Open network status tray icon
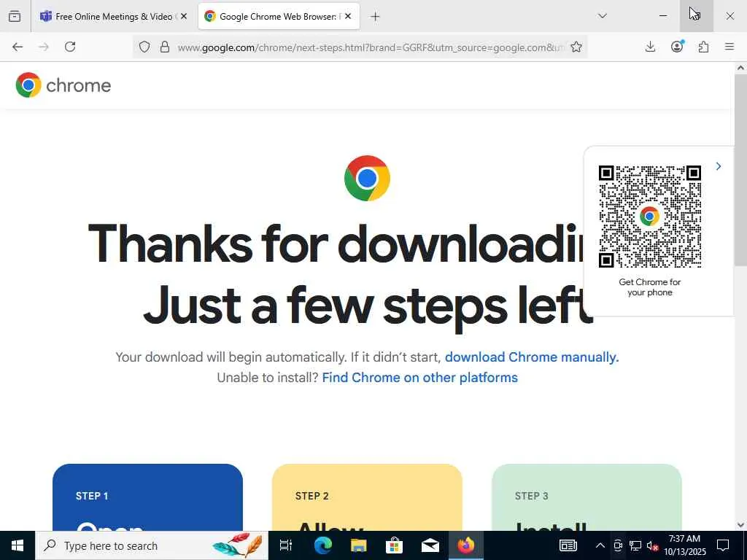This screenshot has height=560, width=747. pyautogui.click(x=635, y=545)
